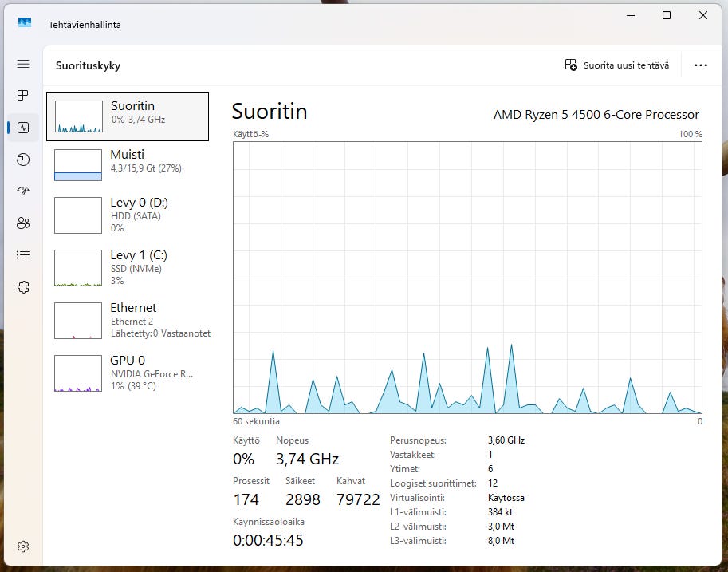
Task: Go to Startup apps icon
Action: (23, 191)
